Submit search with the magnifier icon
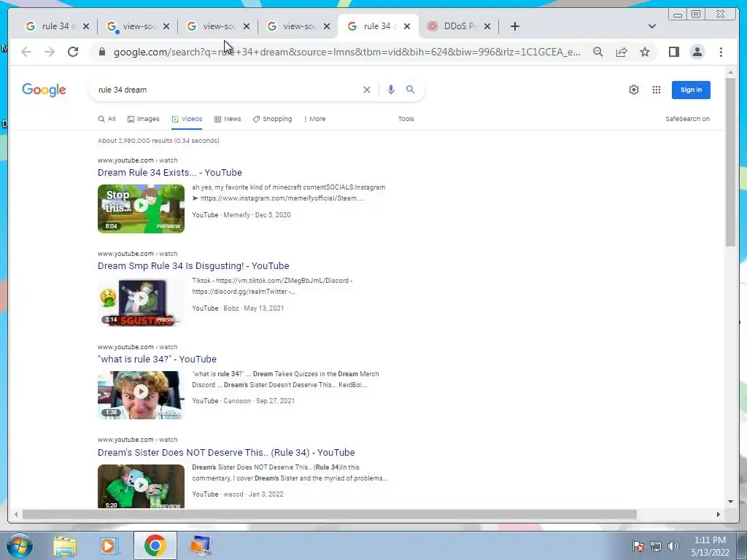This screenshot has width=747, height=560. coord(410,90)
